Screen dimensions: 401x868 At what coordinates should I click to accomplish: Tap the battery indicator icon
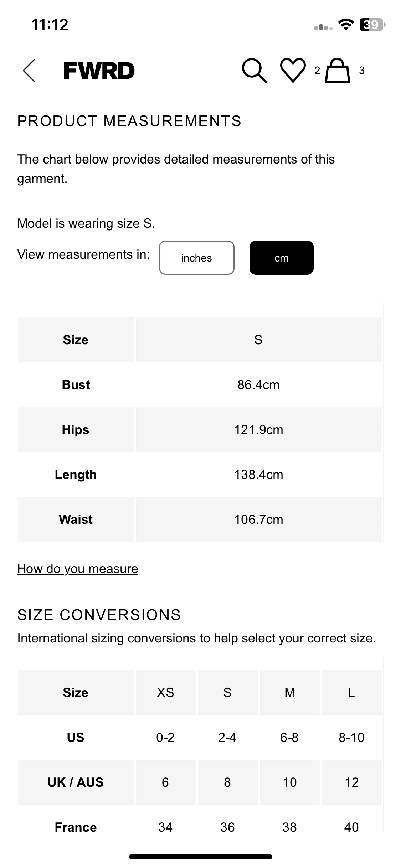coord(372,25)
